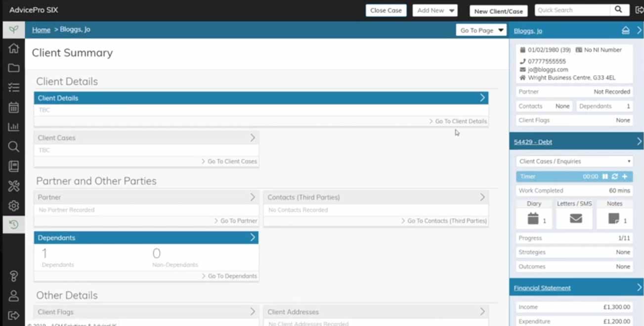Click the tools/admin icon in the sidebar
This screenshot has width=644, height=326.
(x=13, y=186)
